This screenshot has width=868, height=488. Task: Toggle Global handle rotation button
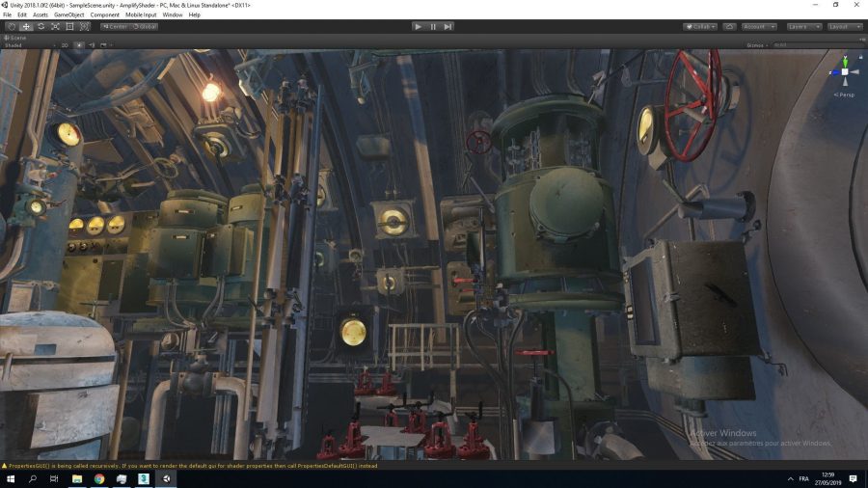click(x=145, y=26)
